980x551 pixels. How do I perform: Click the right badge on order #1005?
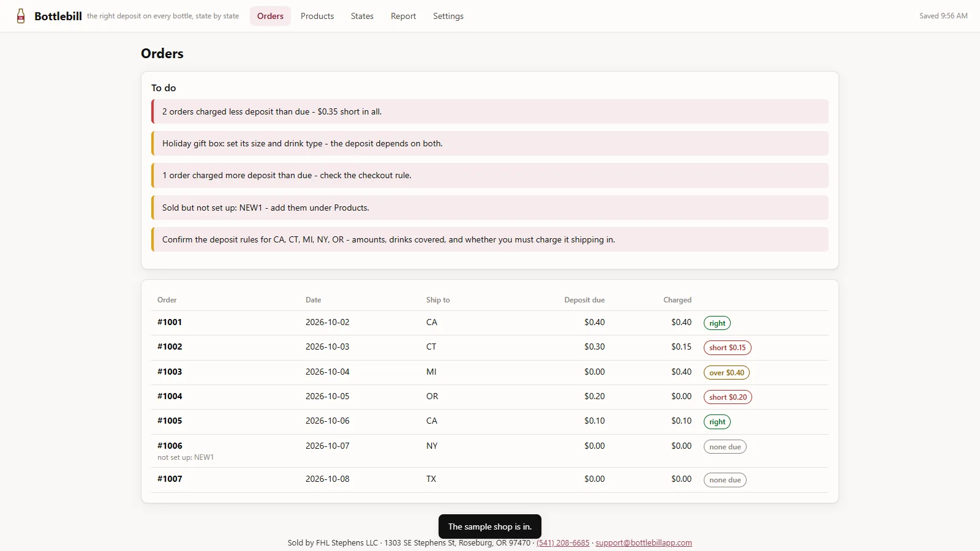click(x=717, y=422)
